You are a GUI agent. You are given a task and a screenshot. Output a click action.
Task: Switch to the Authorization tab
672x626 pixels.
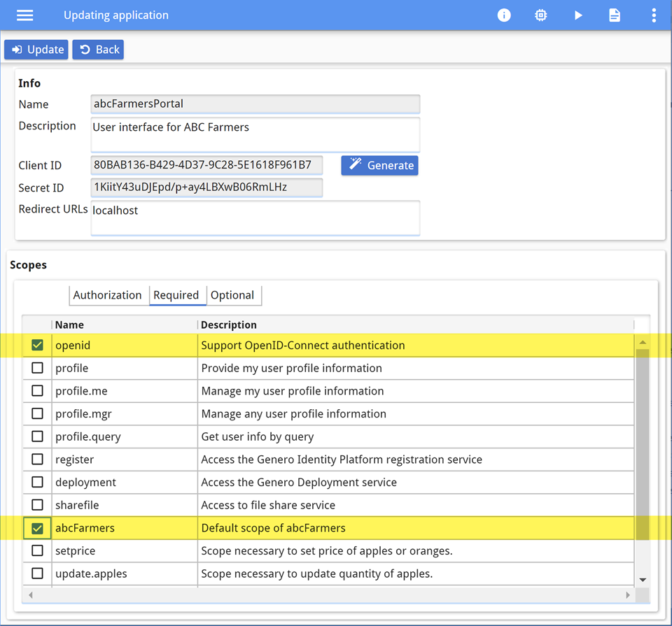click(108, 295)
